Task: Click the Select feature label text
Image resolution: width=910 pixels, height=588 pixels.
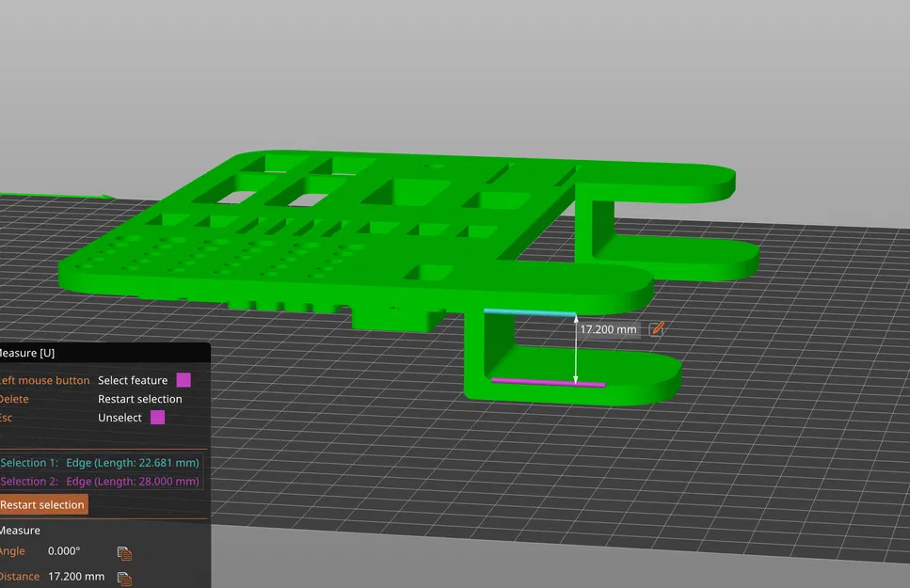Action: [x=133, y=380]
